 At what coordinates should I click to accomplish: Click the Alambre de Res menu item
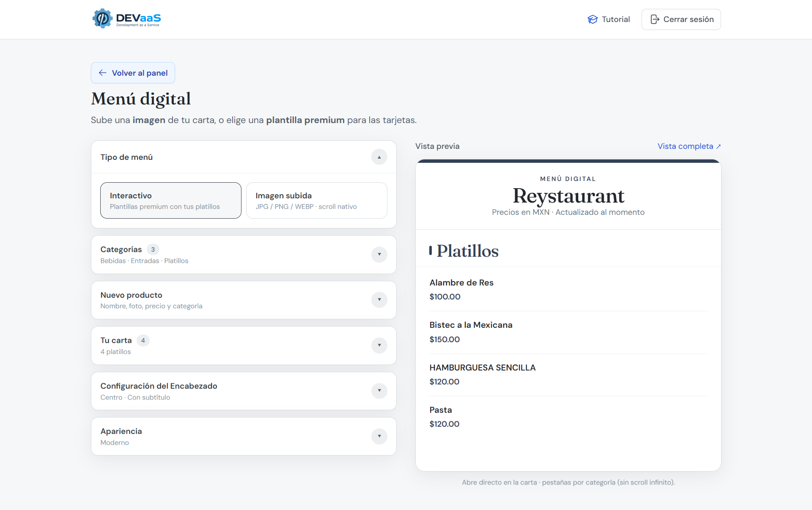(568, 290)
